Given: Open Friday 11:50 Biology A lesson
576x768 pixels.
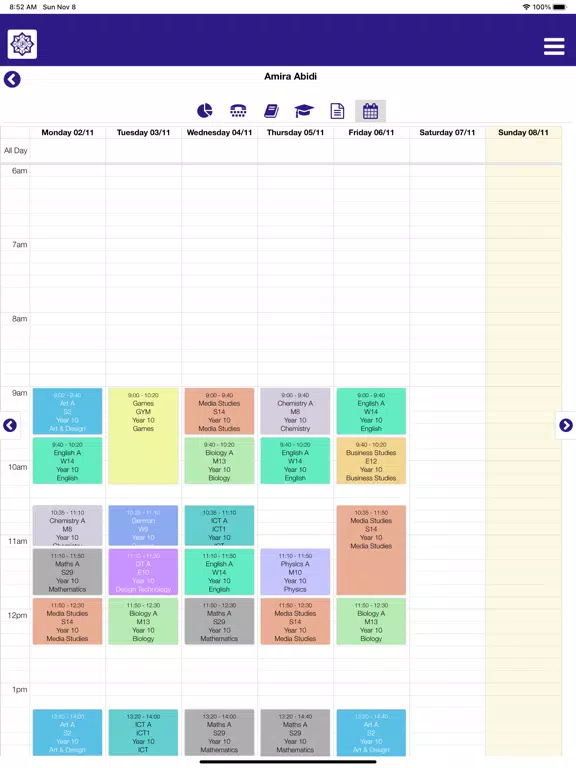Looking at the screenshot, I should pyautogui.click(x=371, y=621).
